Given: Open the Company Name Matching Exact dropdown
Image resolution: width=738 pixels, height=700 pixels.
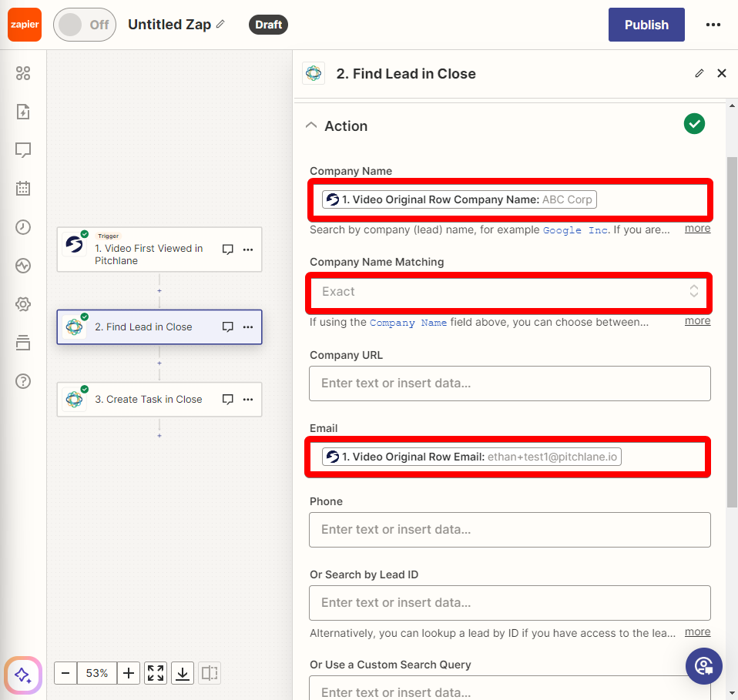Looking at the screenshot, I should click(509, 292).
